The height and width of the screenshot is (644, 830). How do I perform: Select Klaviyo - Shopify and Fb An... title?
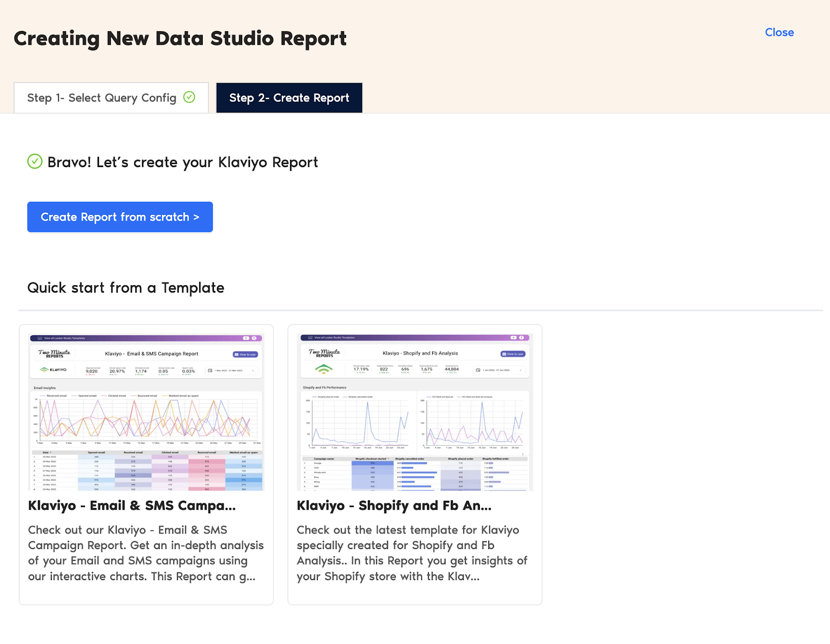[x=394, y=505]
